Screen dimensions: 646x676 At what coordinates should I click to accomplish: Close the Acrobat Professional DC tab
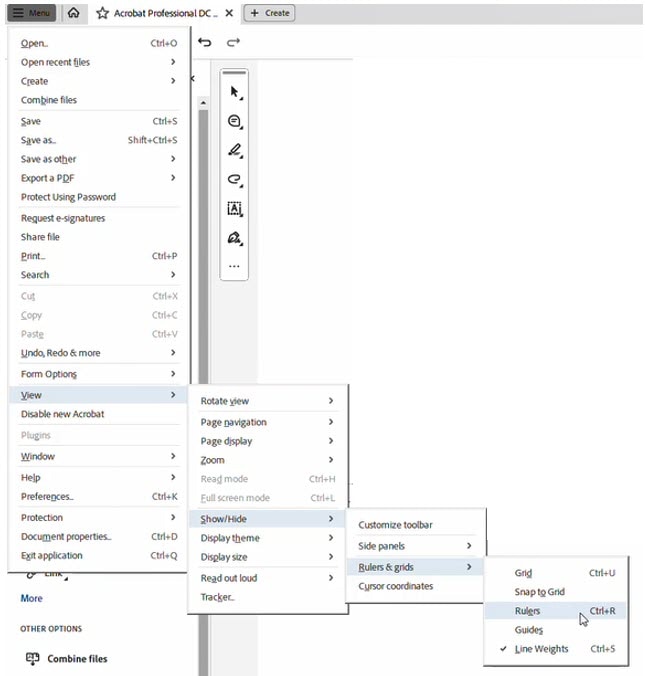(229, 13)
